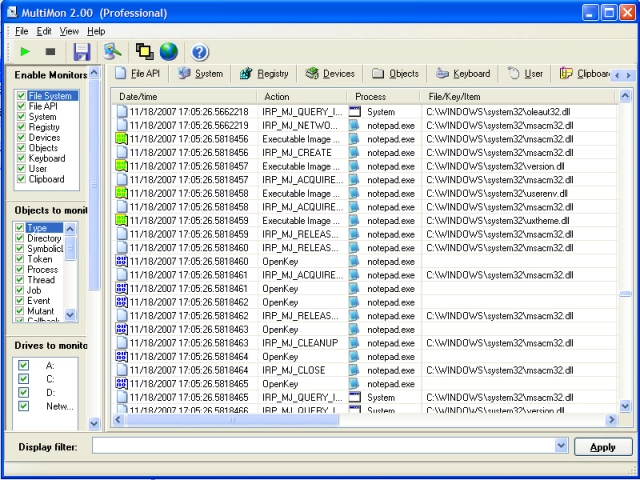The image size is (640, 480).
Task: Toggle the File API monitor checkbox
Action: 21,106
